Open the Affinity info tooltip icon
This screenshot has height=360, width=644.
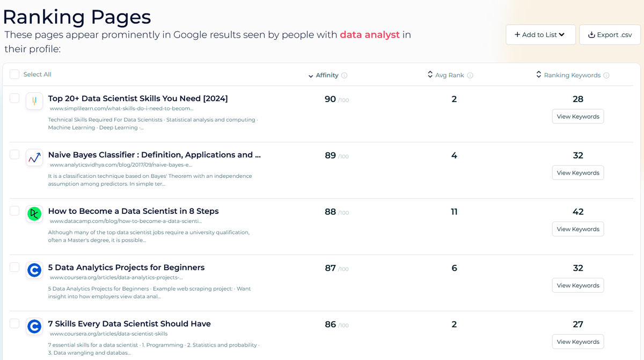coord(344,75)
